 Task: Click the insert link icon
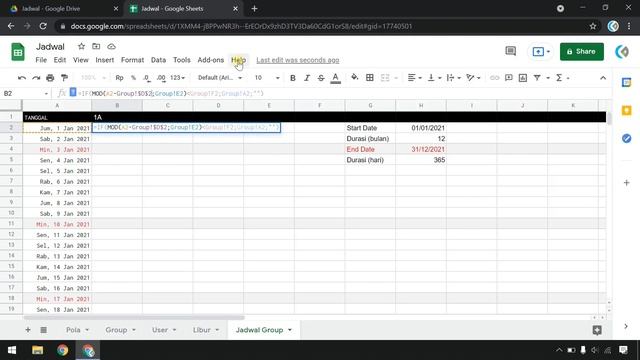tap(494, 78)
